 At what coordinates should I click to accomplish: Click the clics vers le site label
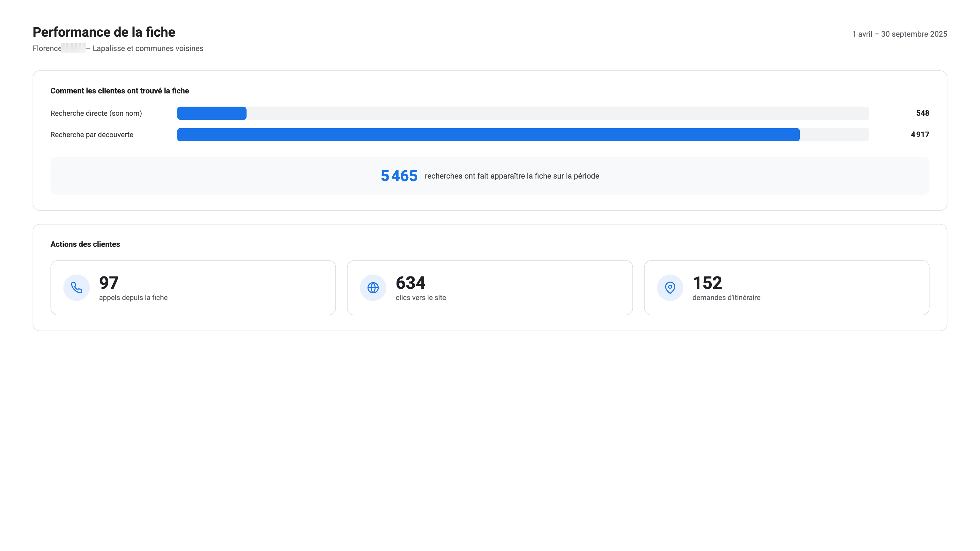coord(421,298)
